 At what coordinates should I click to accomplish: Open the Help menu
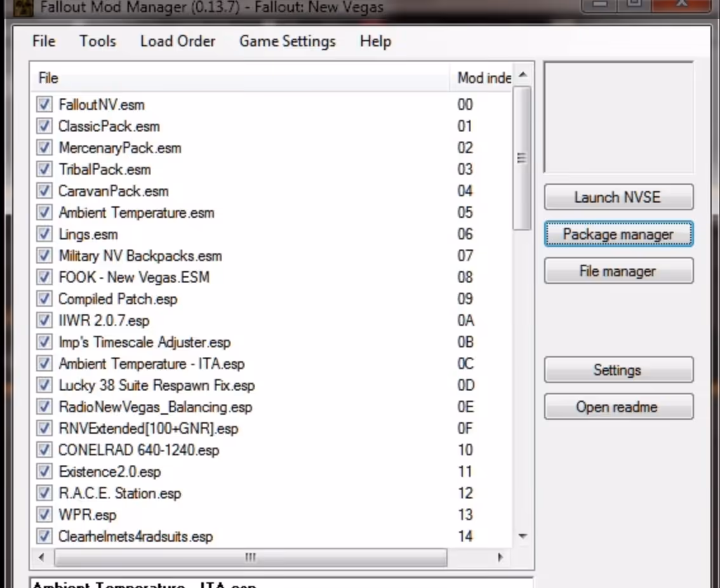pyautogui.click(x=376, y=41)
